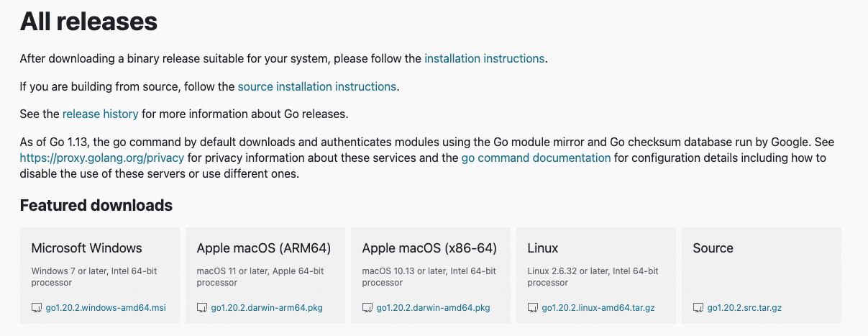The height and width of the screenshot is (336, 868).
Task: Select the Apple macOS (x86-64) card heading
Action: [429, 248]
